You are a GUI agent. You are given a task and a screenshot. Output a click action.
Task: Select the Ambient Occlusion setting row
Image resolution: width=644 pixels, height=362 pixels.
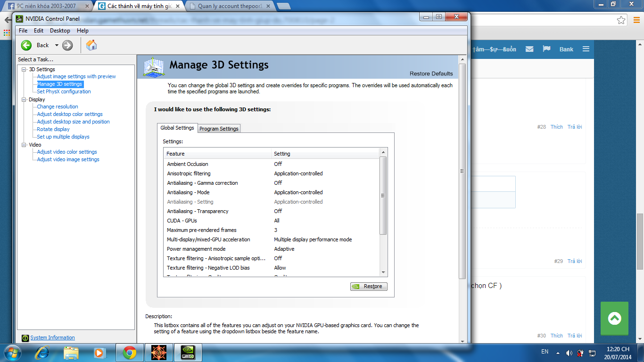click(x=272, y=164)
